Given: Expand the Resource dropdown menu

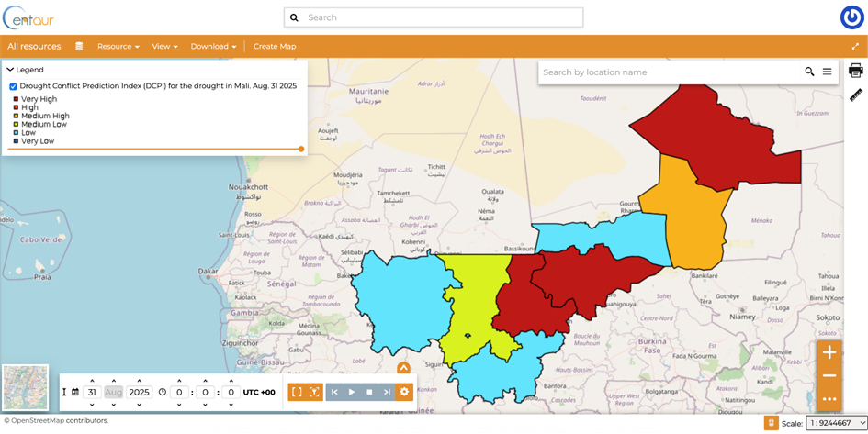Looking at the screenshot, I should tap(118, 46).
